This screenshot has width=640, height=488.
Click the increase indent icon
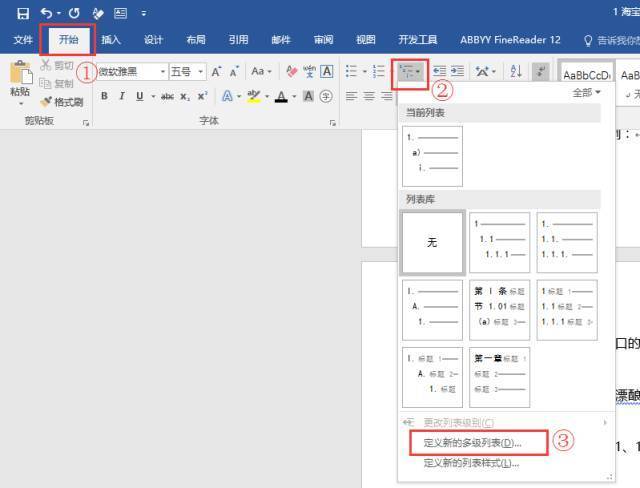pos(458,72)
